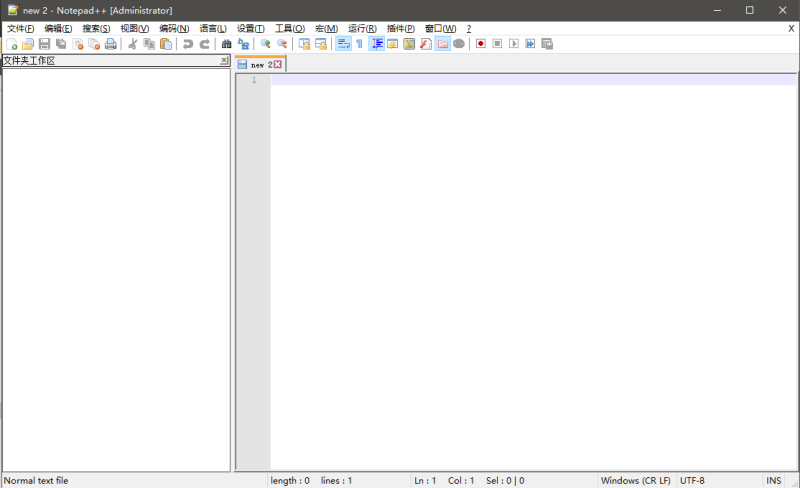Open Find with the binoculars icon
The width and height of the screenshot is (800, 488).
click(x=226, y=44)
